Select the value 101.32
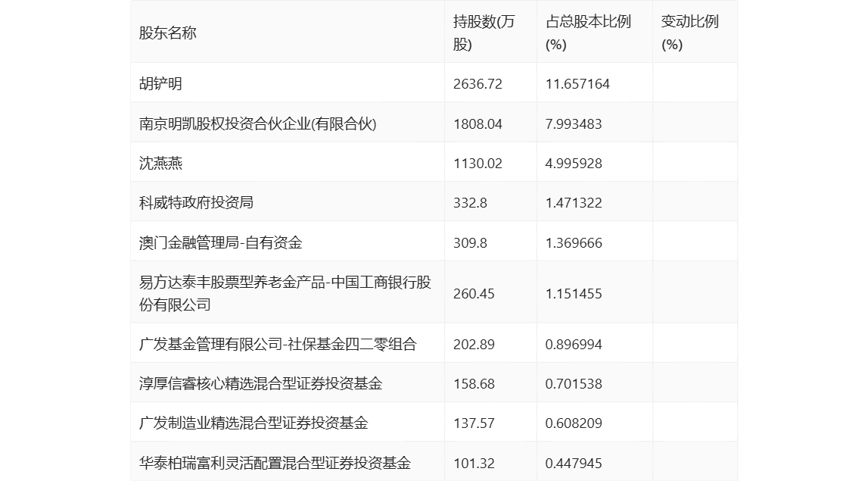 [x=474, y=463]
